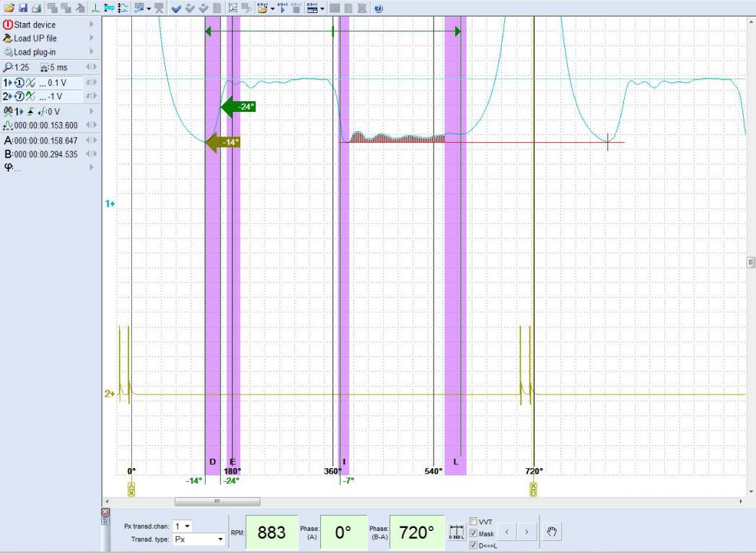
Task: Click the scroll left arrow under the graph
Action: coord(107,501)
